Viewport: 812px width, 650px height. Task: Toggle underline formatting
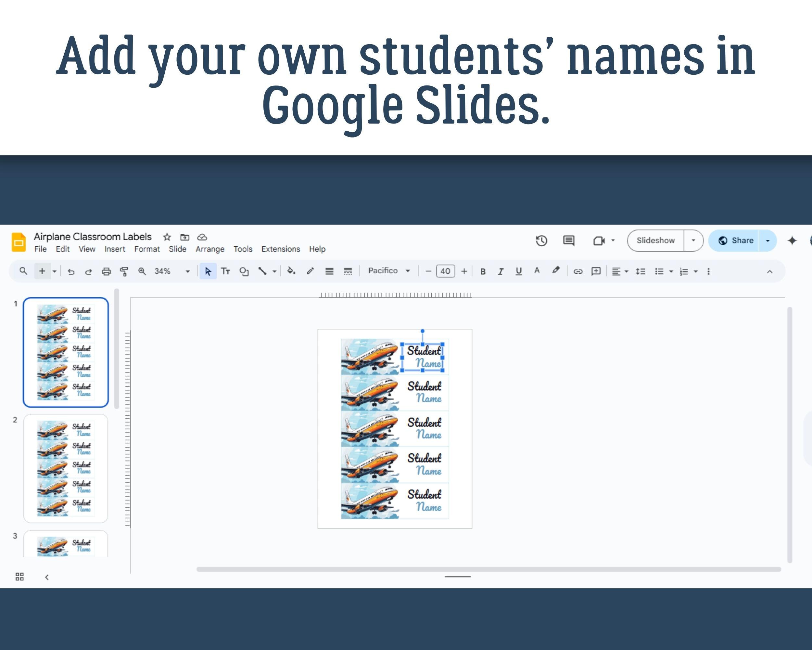click(x=519, y=271)
